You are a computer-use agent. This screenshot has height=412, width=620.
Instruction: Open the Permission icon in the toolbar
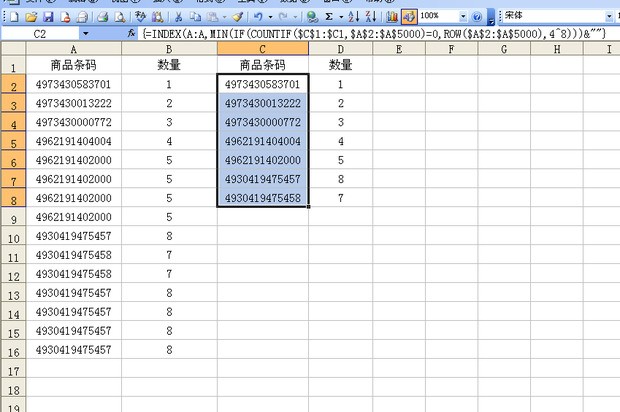point(65,17)
